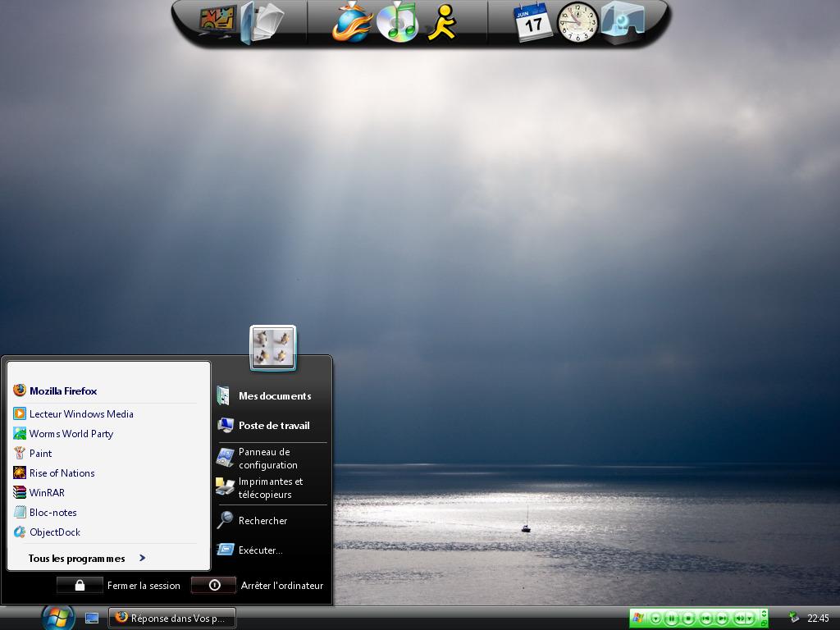The image size is (840, 630).
Task: Click the user account picture thumbnail
Action: (273, 347)
